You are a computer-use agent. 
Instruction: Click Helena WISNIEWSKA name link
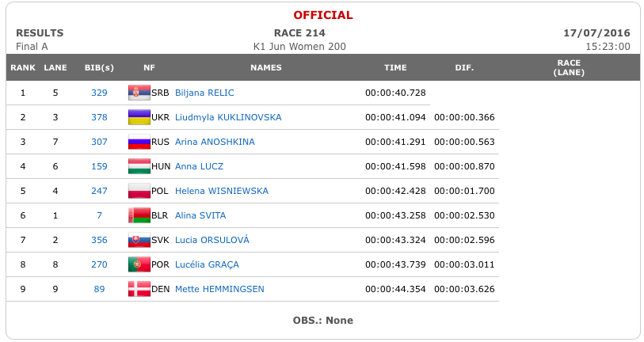(x=222, y=191)
